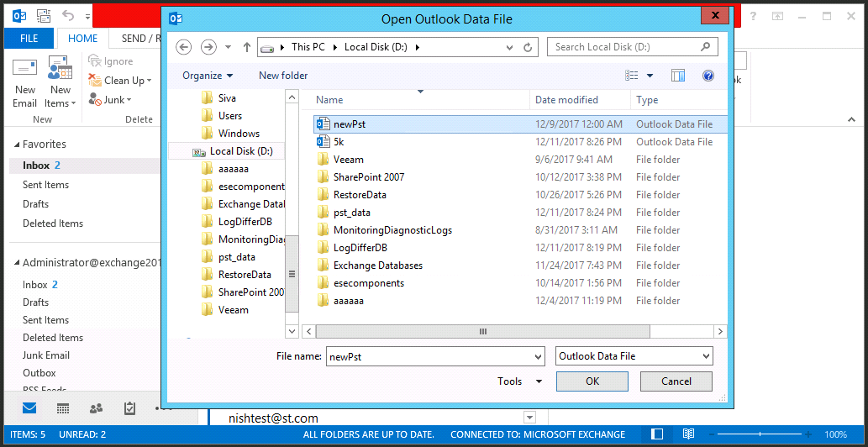Click Normal view icon in status bar
This screenshot has height=447, width=868.
(x=657, y=434)
